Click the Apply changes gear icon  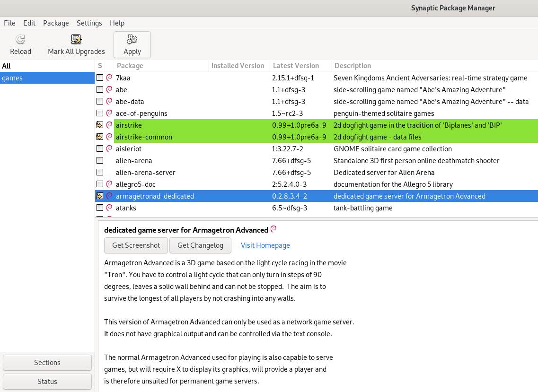(x=132, y=39)
